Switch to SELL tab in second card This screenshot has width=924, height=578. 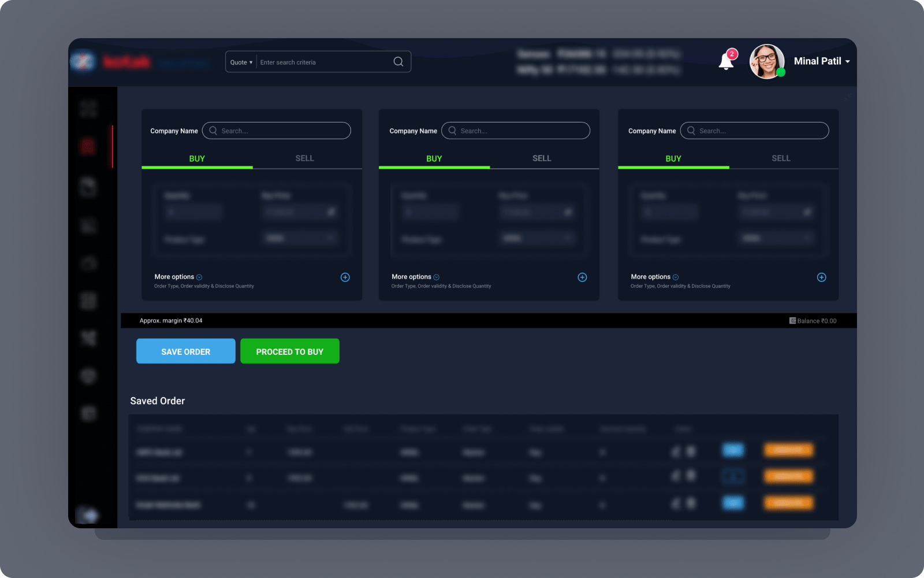[542, 158]
